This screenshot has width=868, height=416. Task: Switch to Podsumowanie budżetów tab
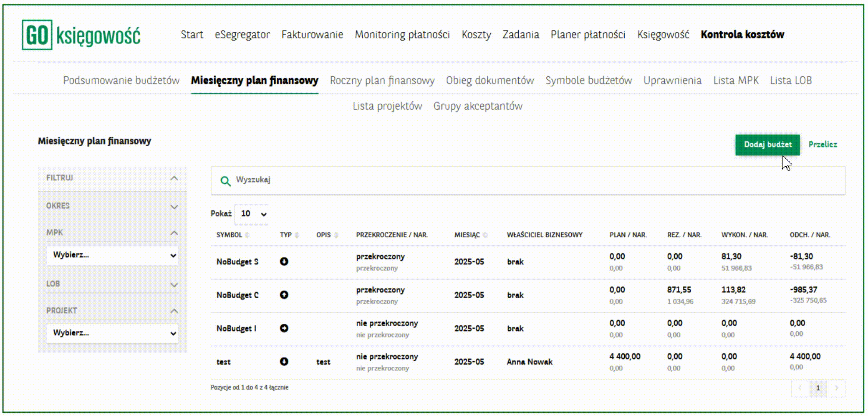click(121, 81)
